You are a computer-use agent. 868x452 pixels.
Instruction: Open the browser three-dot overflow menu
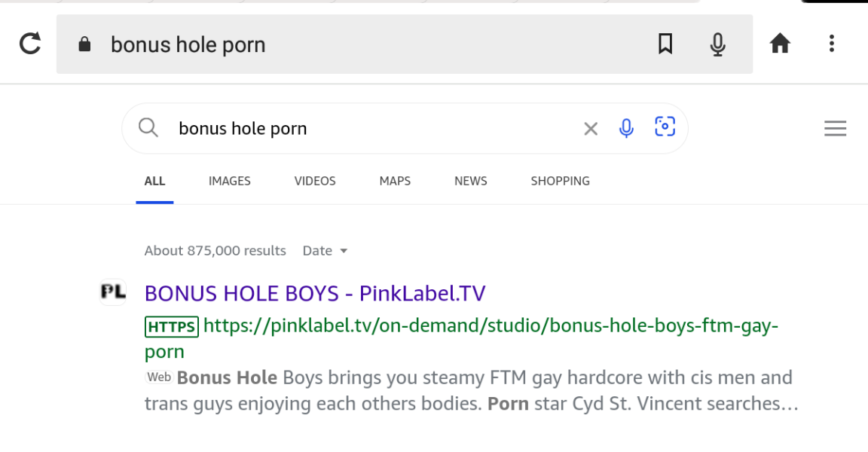click(832, 43)
